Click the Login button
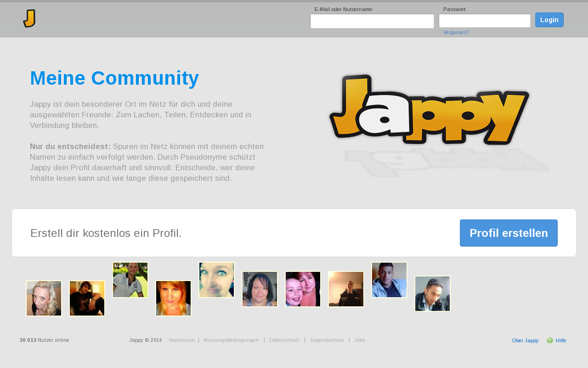The height and width of the screenshot is (368, 588). click(549, 20)
